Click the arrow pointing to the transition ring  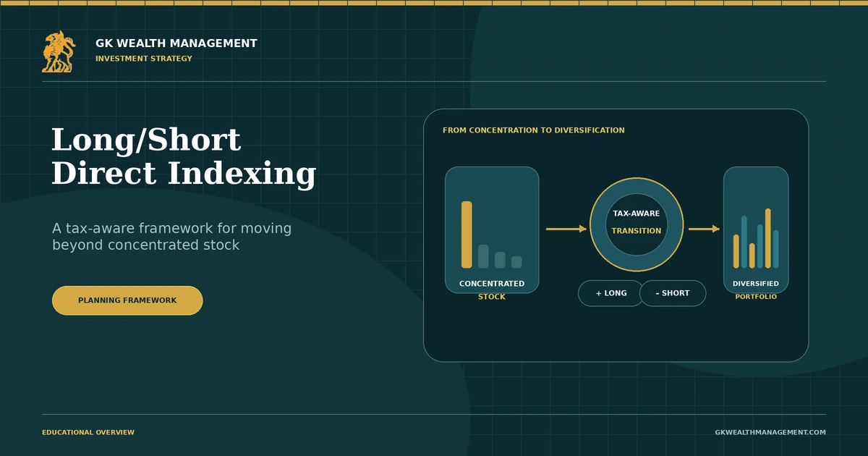point(566,229)
